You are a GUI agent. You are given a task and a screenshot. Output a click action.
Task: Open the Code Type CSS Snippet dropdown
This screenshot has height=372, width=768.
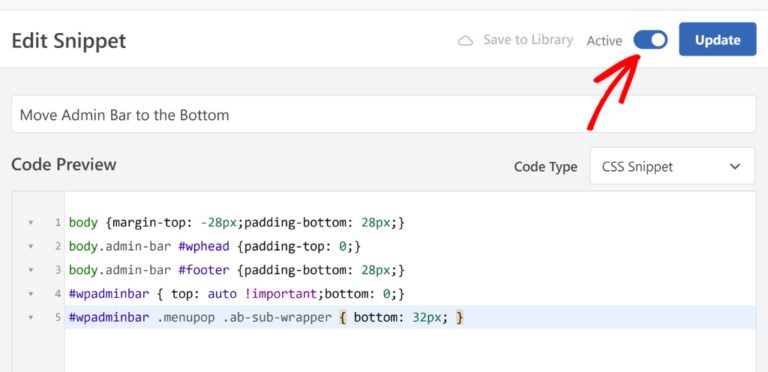[672, 166]
